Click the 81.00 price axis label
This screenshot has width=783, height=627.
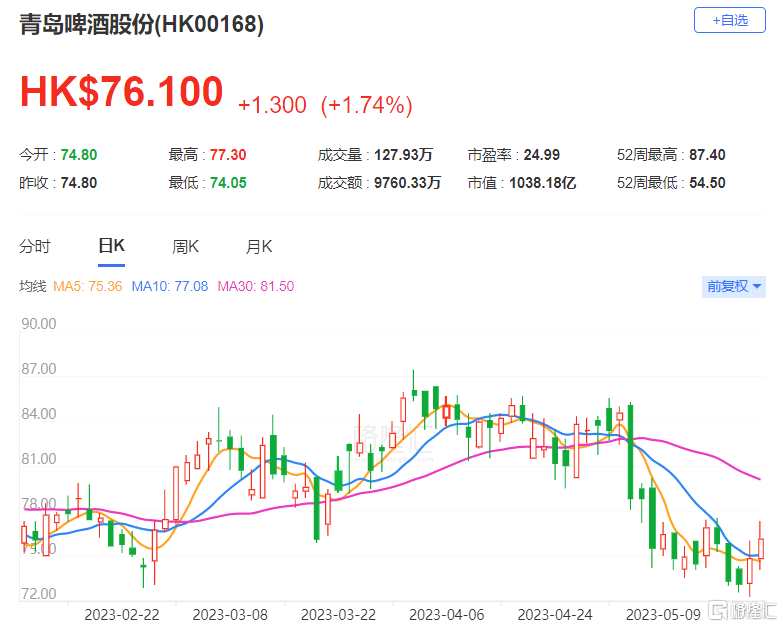(38, 459)
